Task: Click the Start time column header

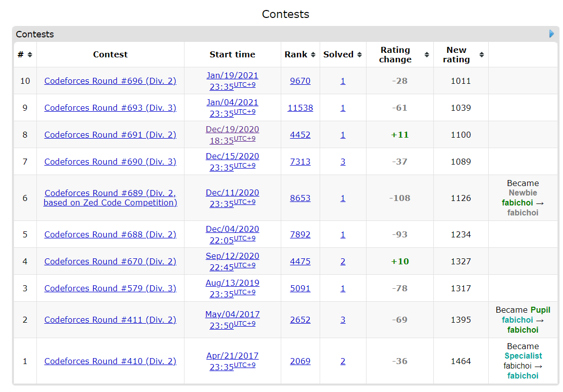Action: coord(232,54)
